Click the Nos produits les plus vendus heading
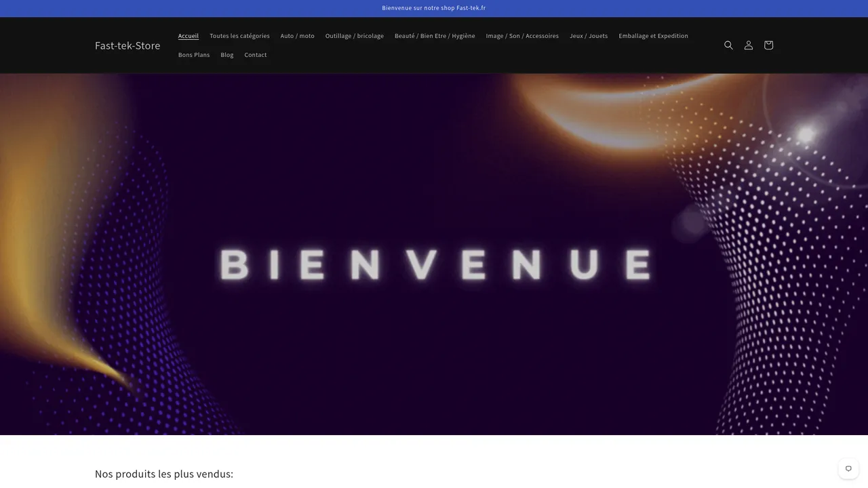Viewport: 868px width, 488px height. pos(164,474)
